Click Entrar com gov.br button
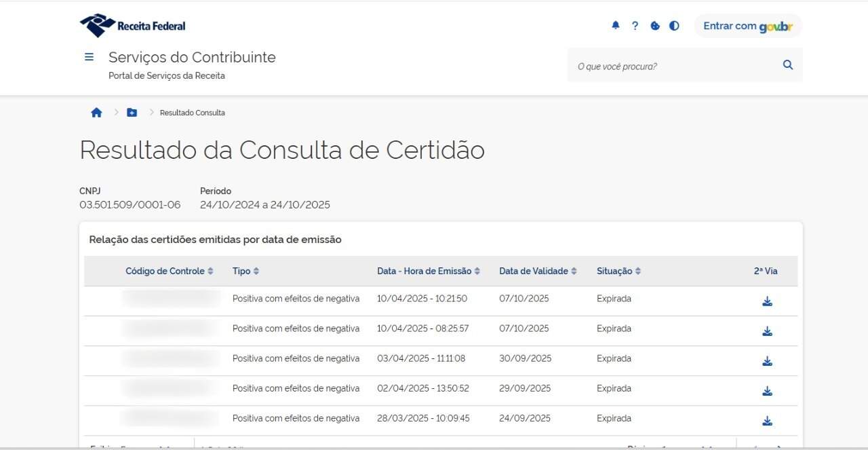The image size is (868, 450). (x=748, y=26)
